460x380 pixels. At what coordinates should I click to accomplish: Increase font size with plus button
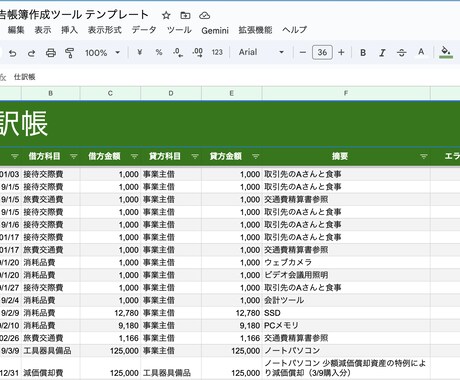click(341, 52)
